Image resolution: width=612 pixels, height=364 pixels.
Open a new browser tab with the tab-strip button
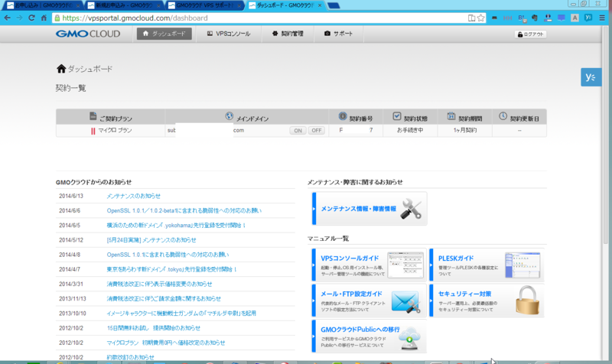coord(334,5)
